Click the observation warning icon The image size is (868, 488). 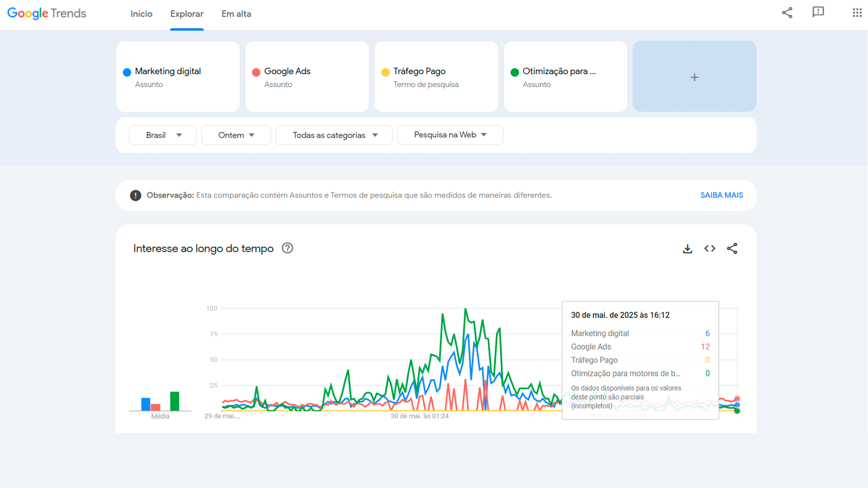pyautogui.click(x=135, y=195)
